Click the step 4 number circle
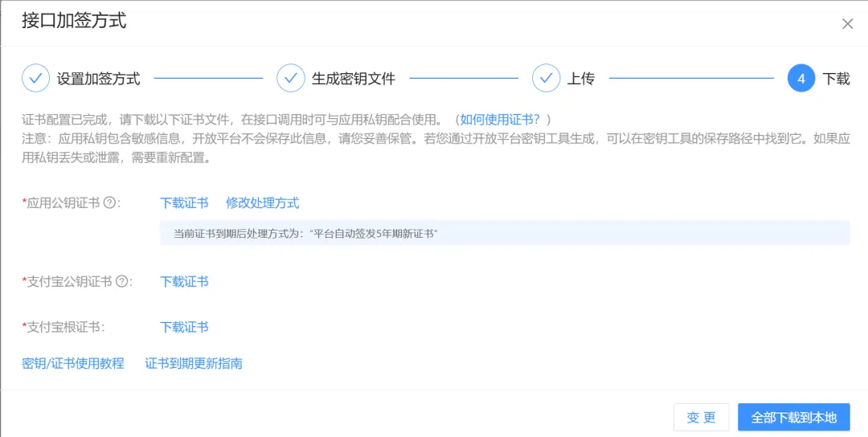 [801, 79]
